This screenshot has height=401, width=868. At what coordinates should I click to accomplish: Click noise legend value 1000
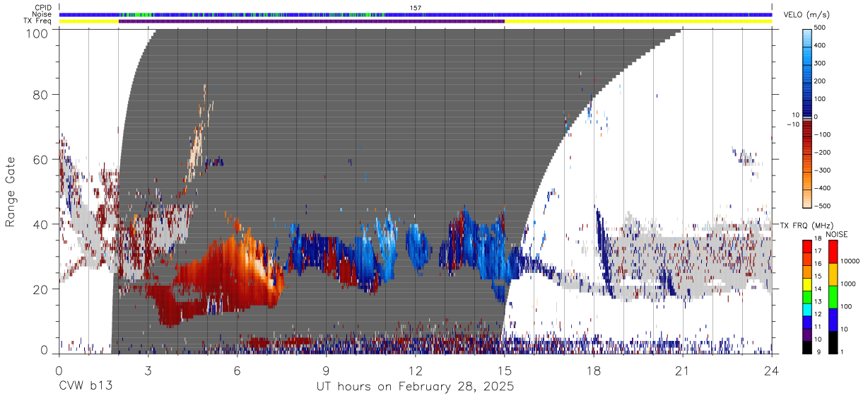coord(850,283)
